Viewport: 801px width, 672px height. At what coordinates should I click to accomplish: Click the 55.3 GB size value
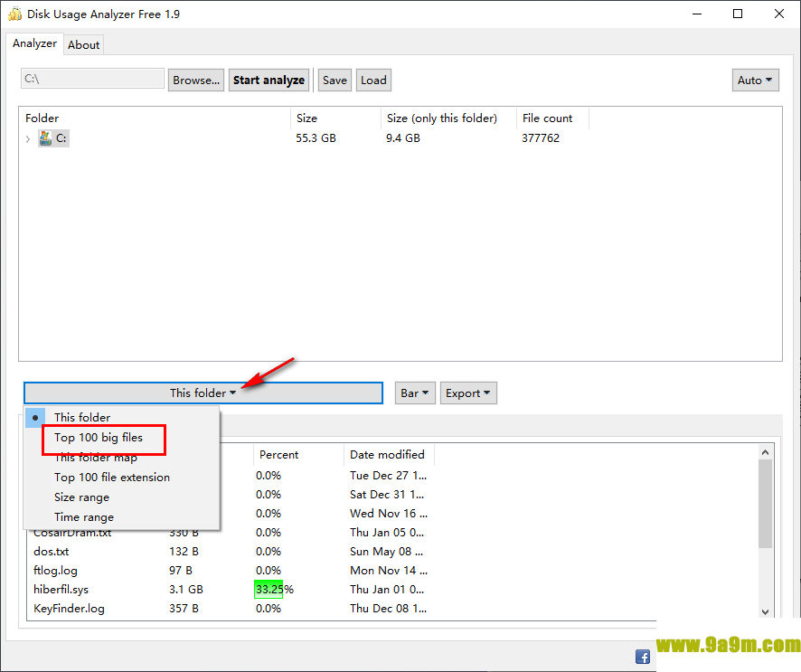tap(316, 138)
